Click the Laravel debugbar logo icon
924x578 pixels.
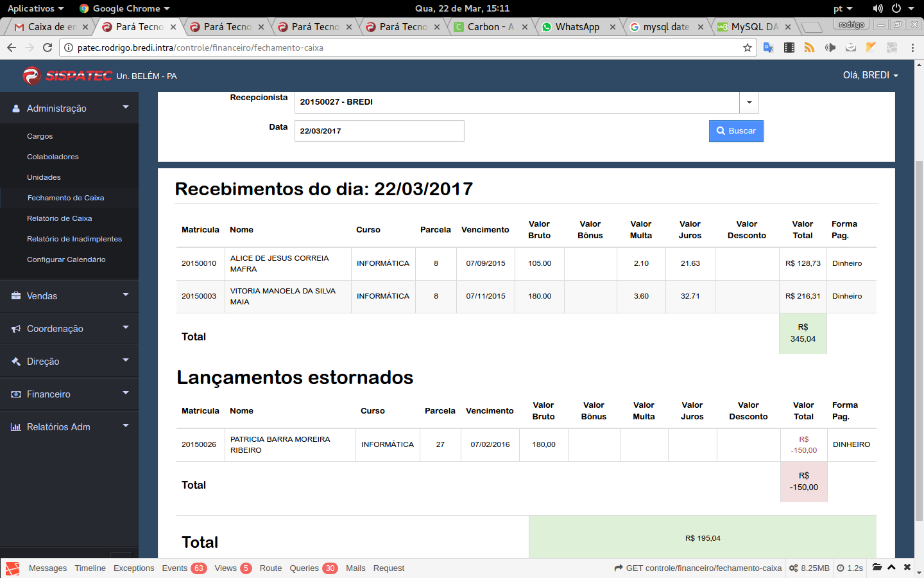(x=12, y=568)
